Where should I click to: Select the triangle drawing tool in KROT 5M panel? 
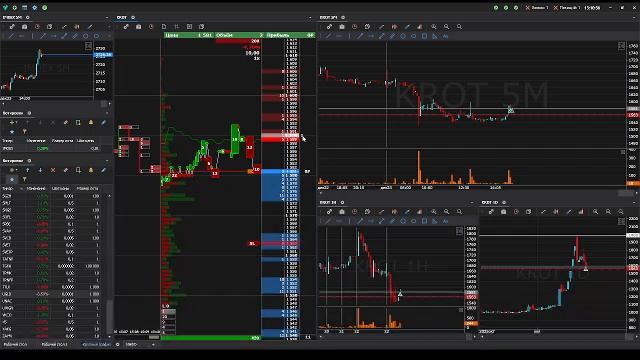[x=435, y=36]
